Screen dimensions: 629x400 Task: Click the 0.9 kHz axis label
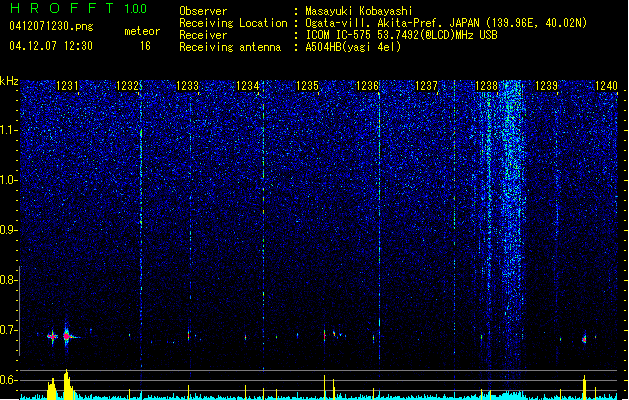tap(8, 230)
